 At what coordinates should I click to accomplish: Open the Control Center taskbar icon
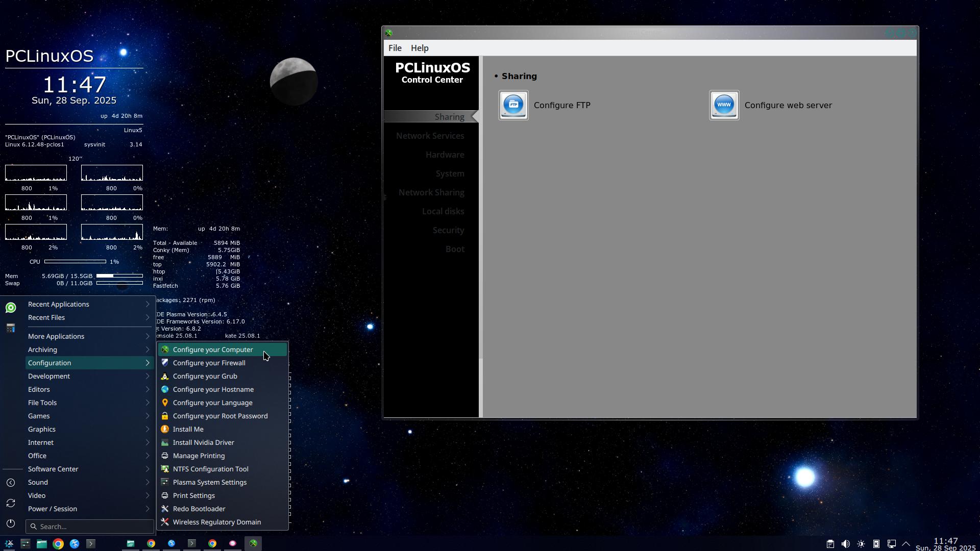pos(253,544)
